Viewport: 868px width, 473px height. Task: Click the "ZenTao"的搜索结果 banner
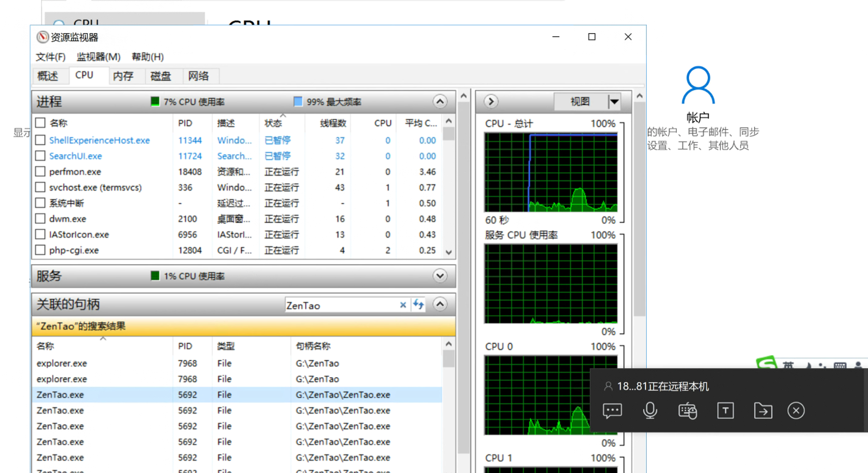(x=243, y=326)
